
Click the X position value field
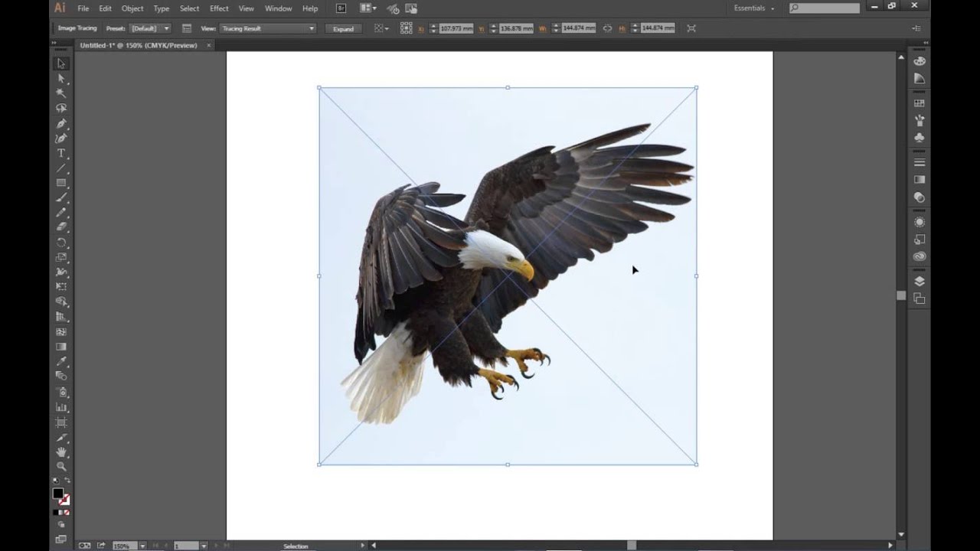(x=456, y=28)
